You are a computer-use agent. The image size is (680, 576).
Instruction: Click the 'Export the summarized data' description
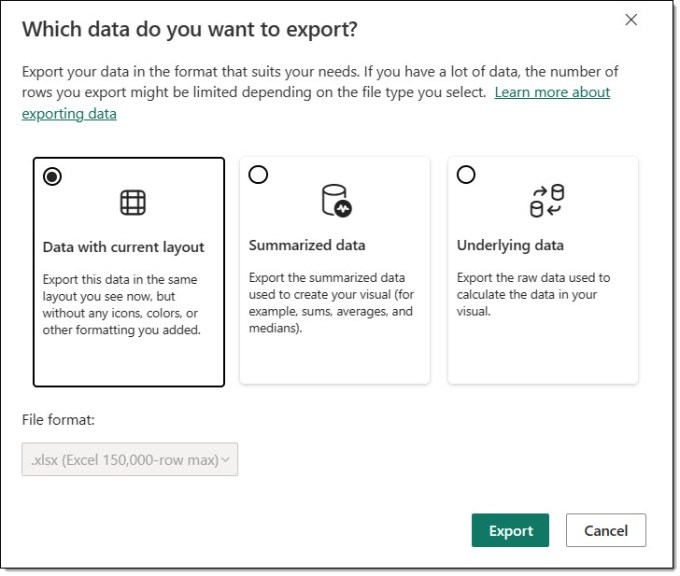point(331,303)
